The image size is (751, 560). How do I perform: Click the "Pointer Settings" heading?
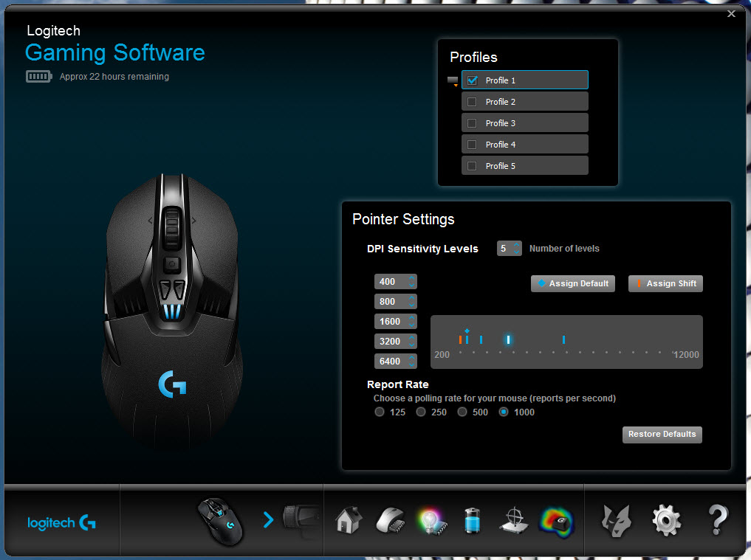pos(403,219)
